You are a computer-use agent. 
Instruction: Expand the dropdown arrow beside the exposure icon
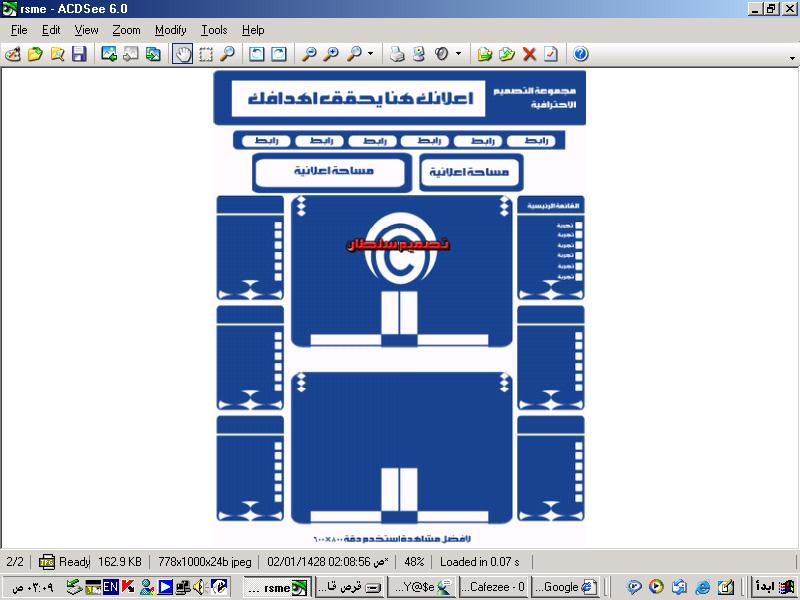pos(458,54)
